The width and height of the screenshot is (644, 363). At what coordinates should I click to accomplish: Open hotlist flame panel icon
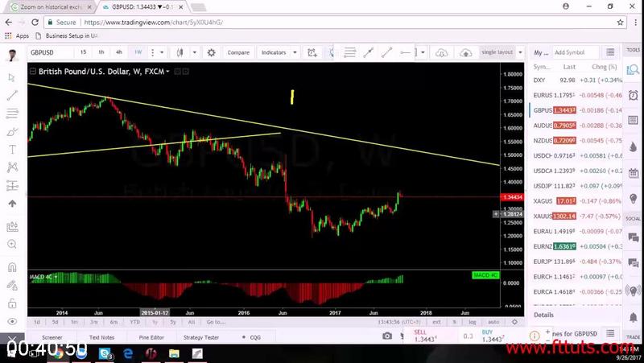pyautogui.click(x=633, y=146)
